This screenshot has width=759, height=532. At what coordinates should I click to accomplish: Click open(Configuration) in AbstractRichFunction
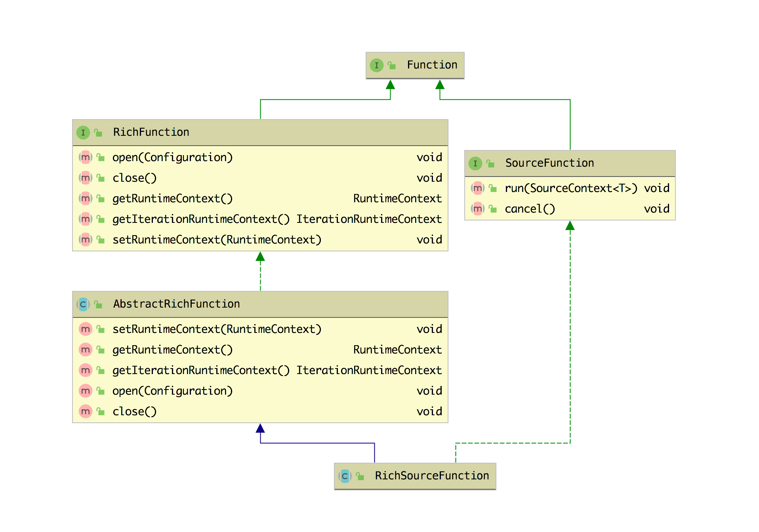(x=172, y=391)
